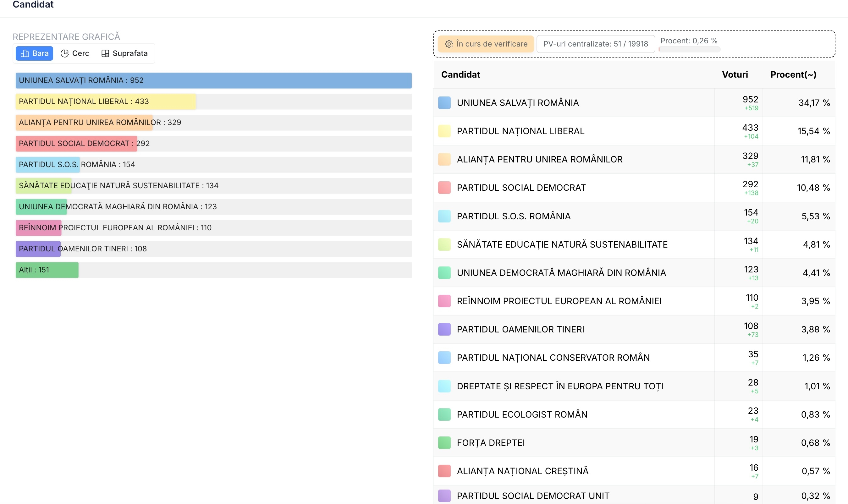Switch to the Suprafata chart view
848x504 pixels.
[124, 53]
